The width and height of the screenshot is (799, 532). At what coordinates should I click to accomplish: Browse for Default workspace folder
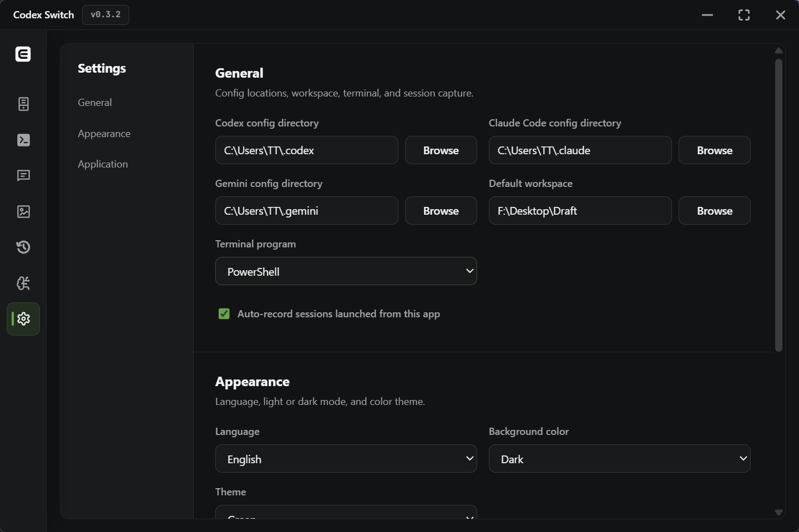point(715,211)
